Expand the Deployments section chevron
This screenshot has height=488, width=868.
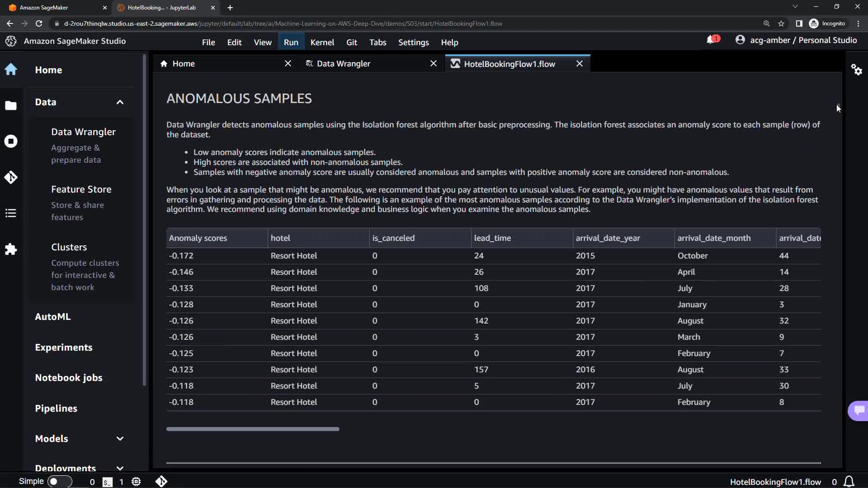120,468
